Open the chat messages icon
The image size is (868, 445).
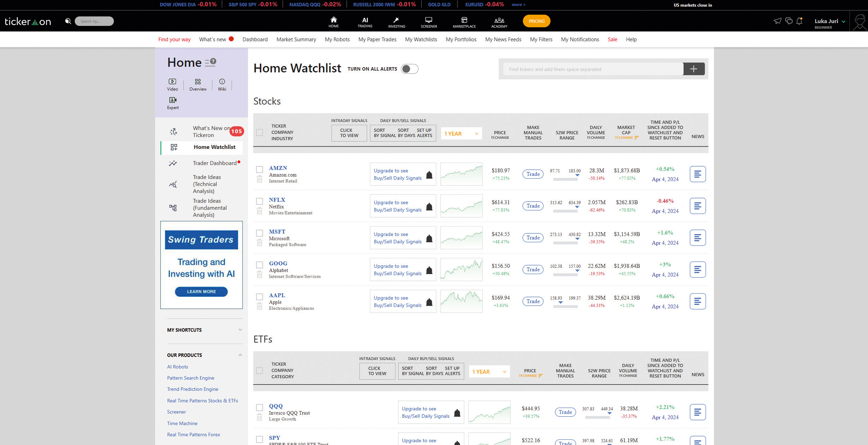point(788,21)
